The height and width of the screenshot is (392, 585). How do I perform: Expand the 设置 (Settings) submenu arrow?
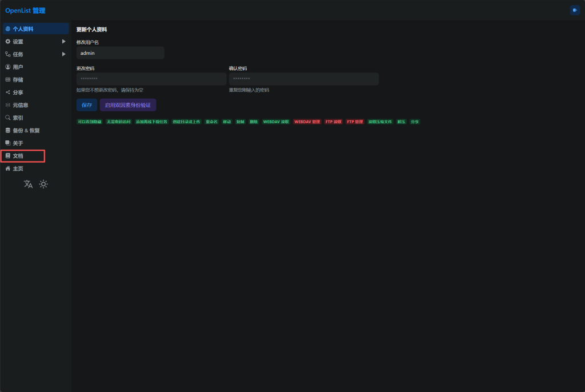pos(63,42)
